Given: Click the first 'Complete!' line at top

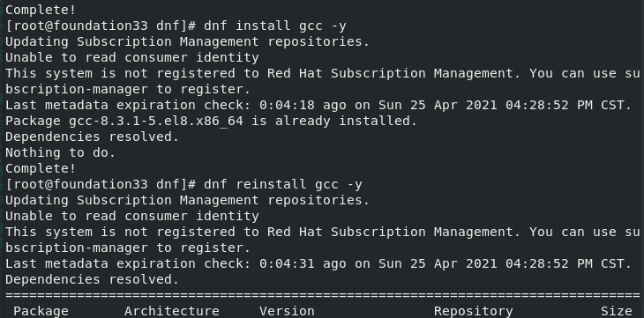Looking at the screenshot, I should click(41, 10).
